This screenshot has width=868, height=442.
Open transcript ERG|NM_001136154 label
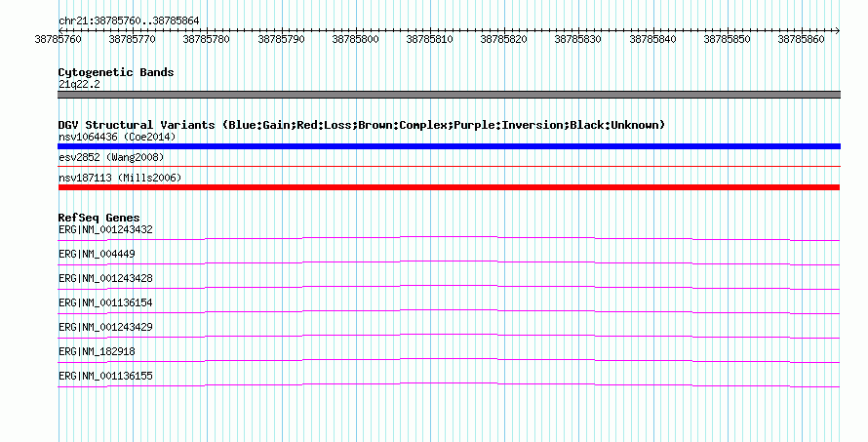(105, 302)
